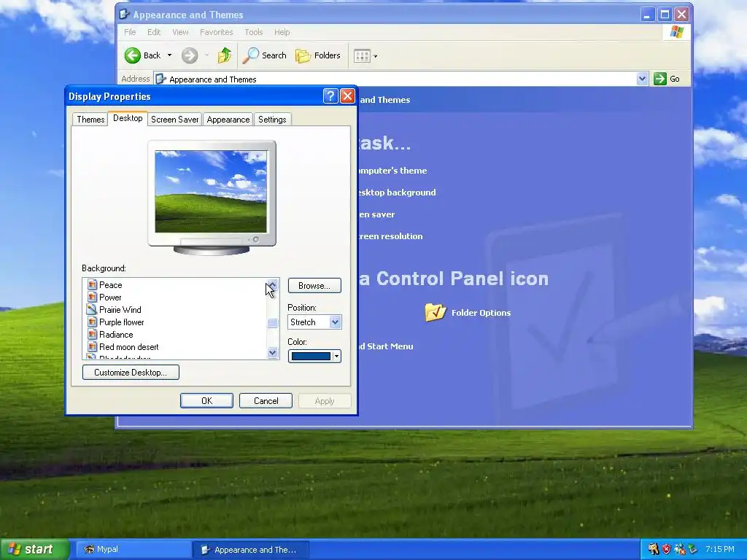The width and height of the screenshot is (747, 560).
Task: Switch to the Themes tab
Action: pyautogui.click(x=90, y=120)
